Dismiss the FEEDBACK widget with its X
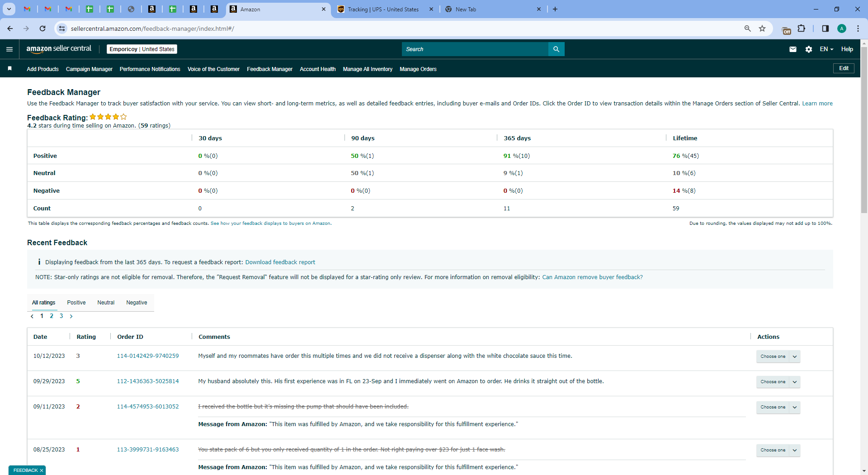This screenshot has width=868, height=475. point(42,470)
